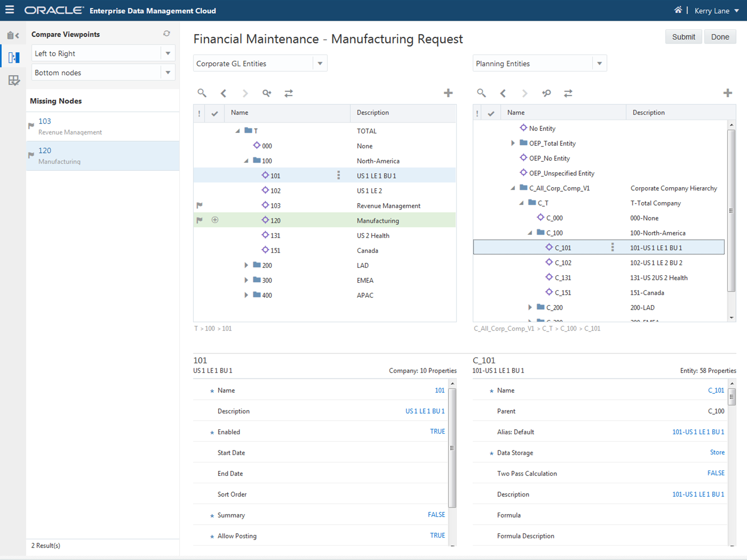Expand the 200 LAD folder node
747x560 pixels.
246,265
